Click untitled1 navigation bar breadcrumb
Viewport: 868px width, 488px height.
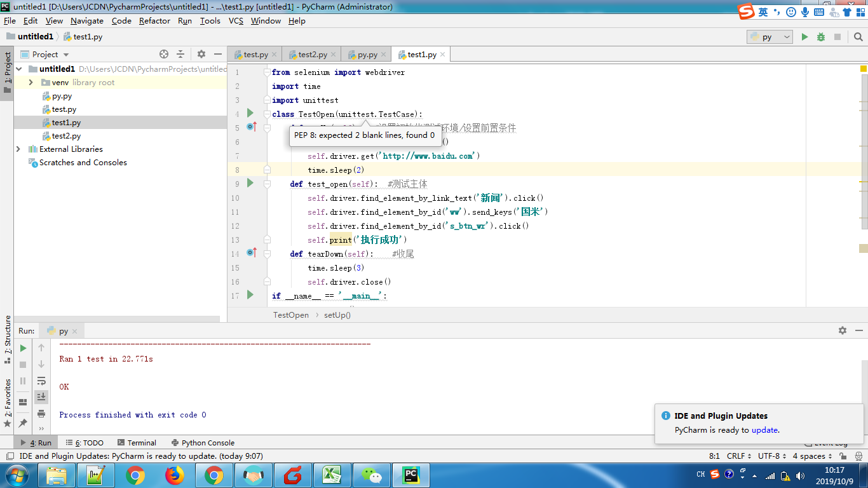tap(30, 37)
